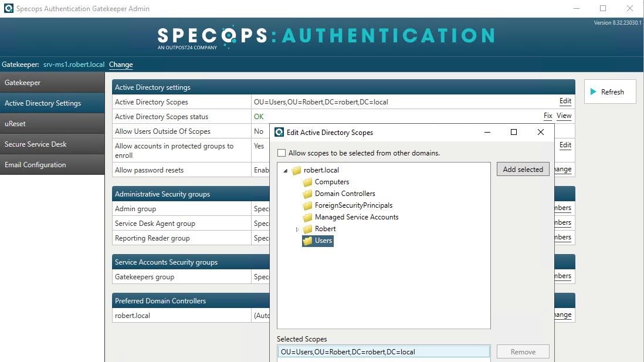Click Fix for scopes status
The width and height of the screenshot is (644, 362).
pyautogui.click(x=548, y=116)
